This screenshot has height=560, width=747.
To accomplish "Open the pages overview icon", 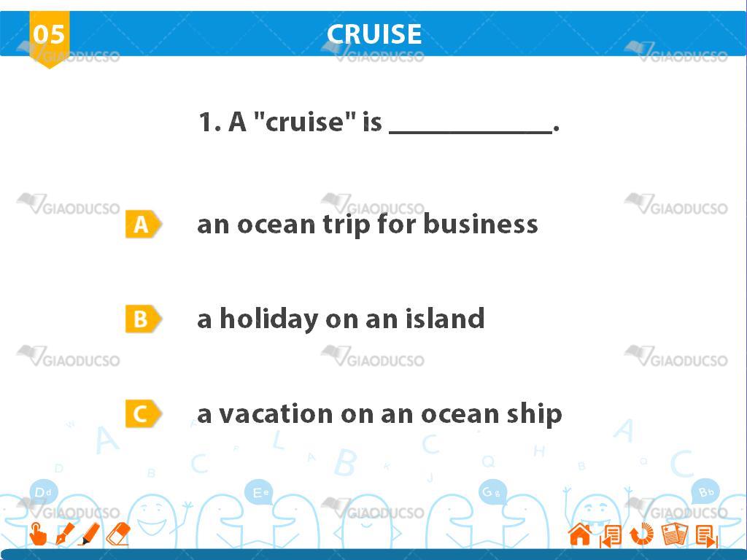I will point(674,534).
